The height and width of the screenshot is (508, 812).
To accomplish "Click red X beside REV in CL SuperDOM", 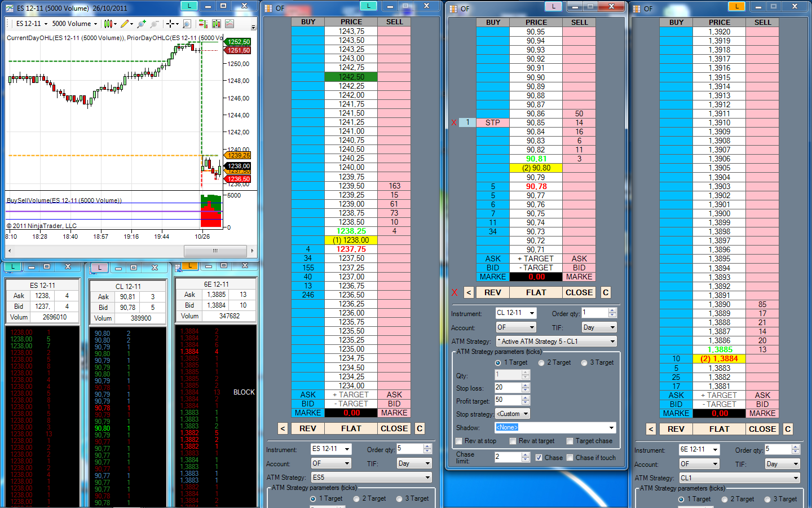I will [454, 292].
